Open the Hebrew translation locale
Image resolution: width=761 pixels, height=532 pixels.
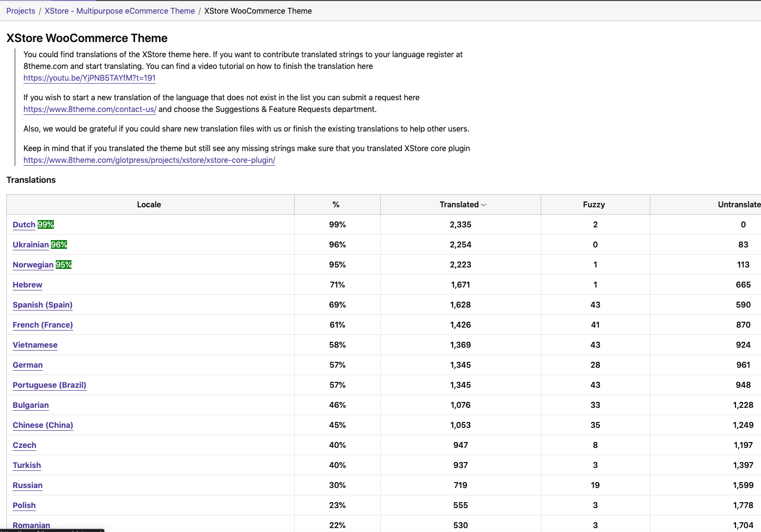[x=27, y=285]
